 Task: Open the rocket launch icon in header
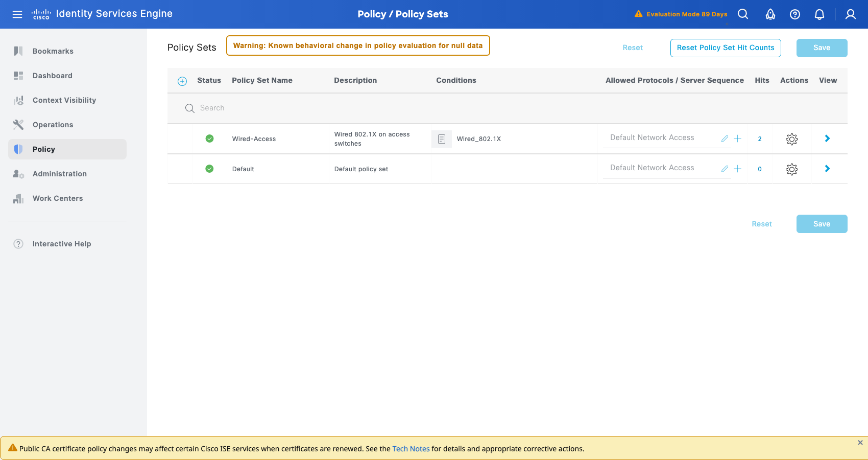coord(770,14)
